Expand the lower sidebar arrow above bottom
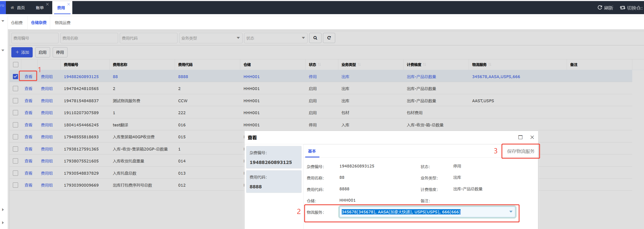This screenshot has width=644, height=229. tap(3, 210)
